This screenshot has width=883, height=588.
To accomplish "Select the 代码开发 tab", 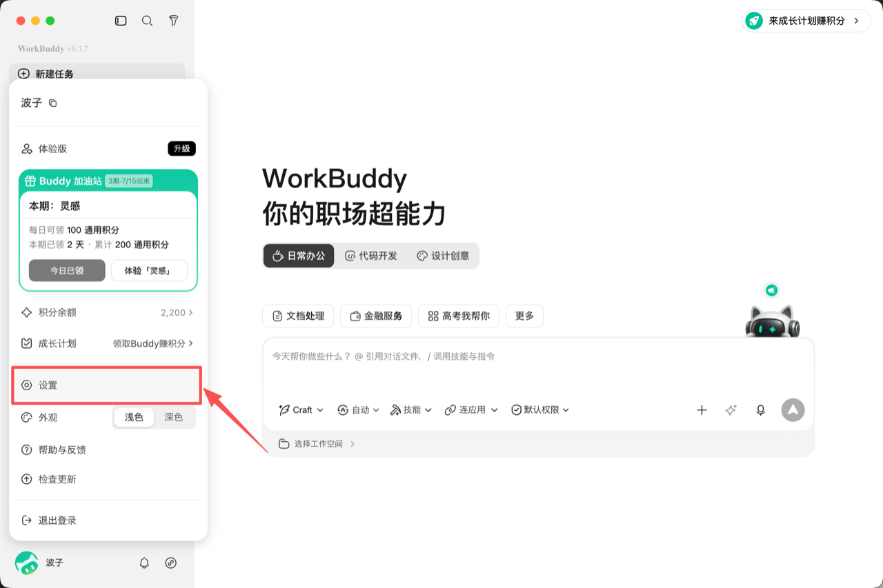I will (371, 256).
